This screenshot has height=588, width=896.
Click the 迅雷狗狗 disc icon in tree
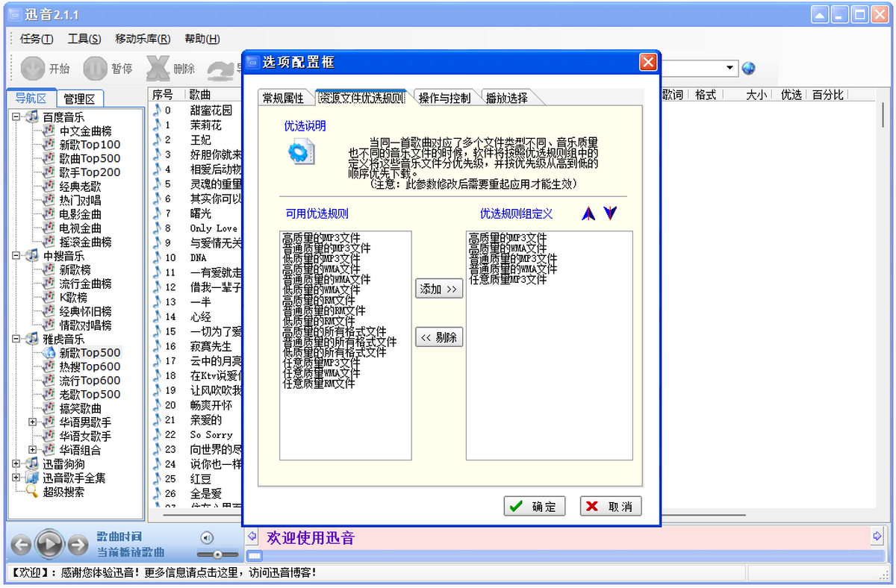tap(31, 464)
